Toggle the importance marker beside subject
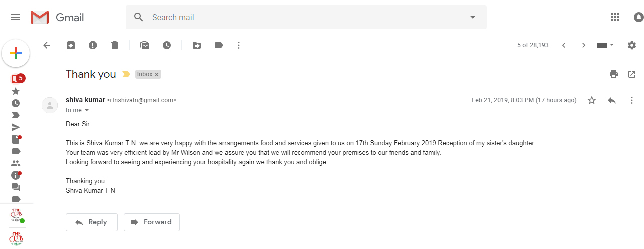Screen dimensions: 644x249 coord(126,74)
